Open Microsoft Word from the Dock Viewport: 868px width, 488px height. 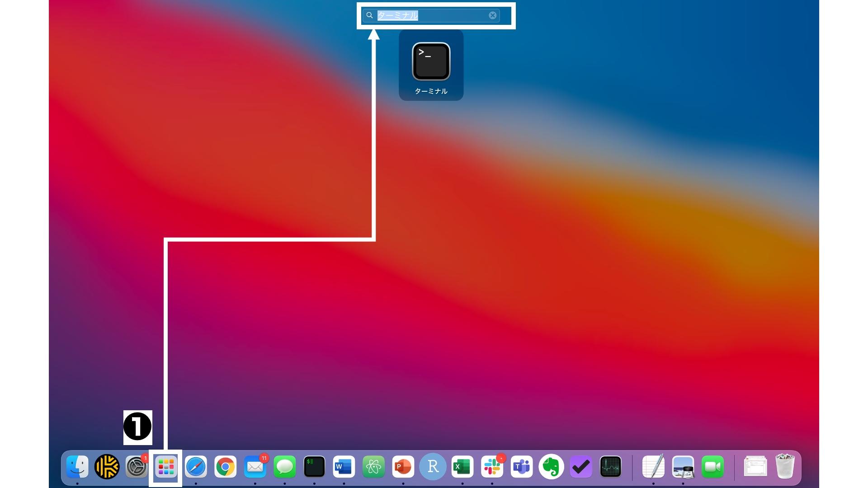pos(344,467)
